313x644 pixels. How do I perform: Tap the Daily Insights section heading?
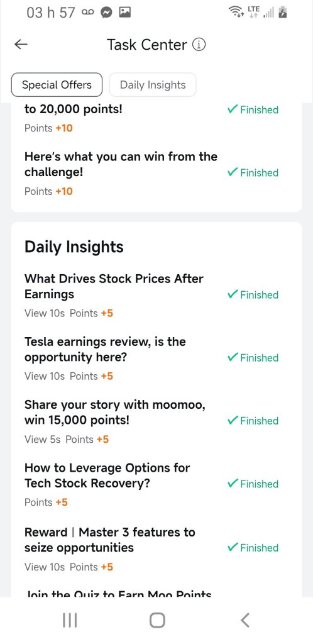click(x=74, y=247)
